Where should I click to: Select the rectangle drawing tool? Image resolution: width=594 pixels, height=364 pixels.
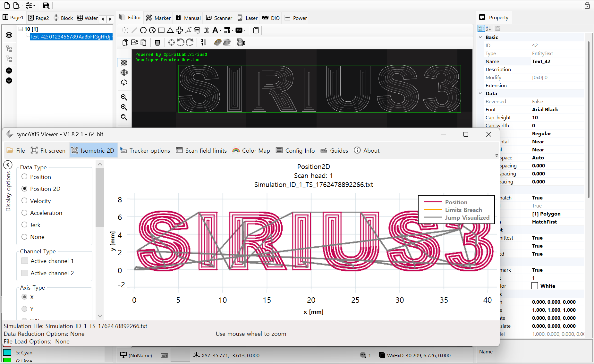pyautogui.click(x=161, y=30)
